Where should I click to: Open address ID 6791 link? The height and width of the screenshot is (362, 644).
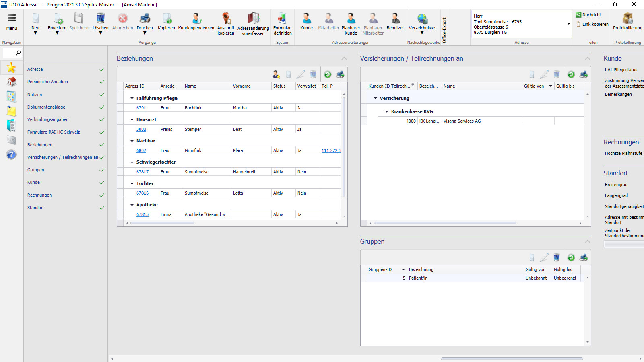(x=141, y=108)
